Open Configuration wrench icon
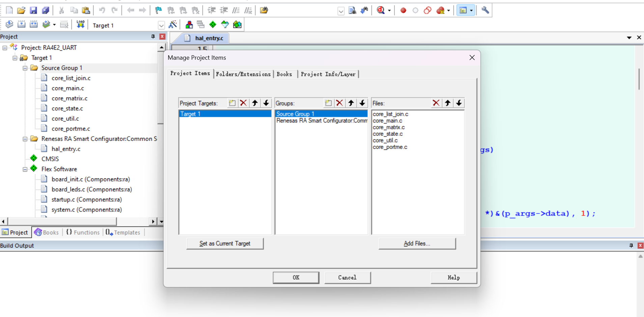 click(485, 10)
